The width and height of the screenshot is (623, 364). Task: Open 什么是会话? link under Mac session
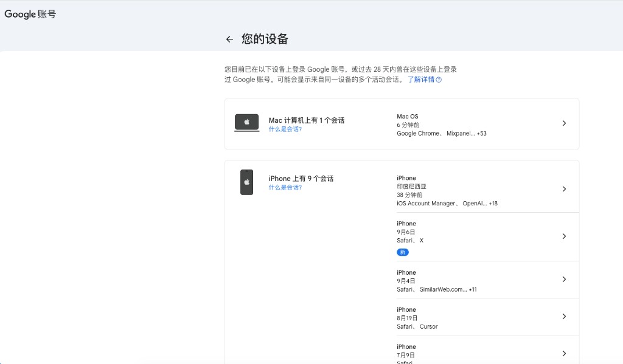coord(285,129)
